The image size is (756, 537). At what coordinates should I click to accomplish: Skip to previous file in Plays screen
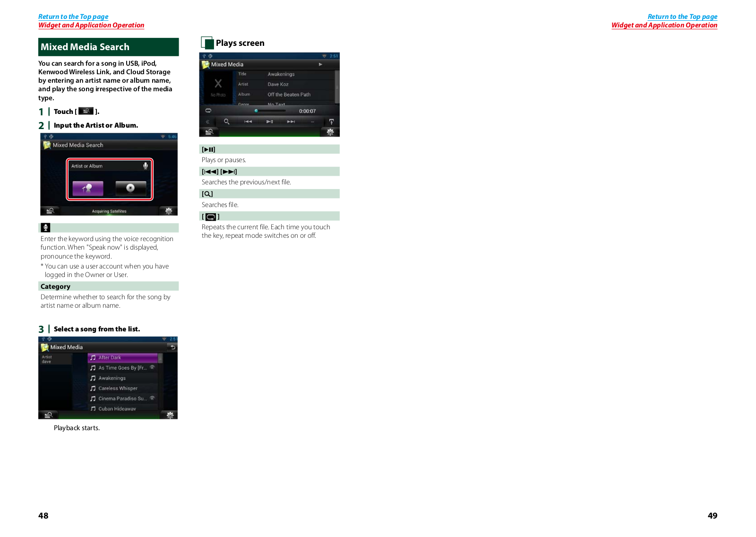coord(248,121)
